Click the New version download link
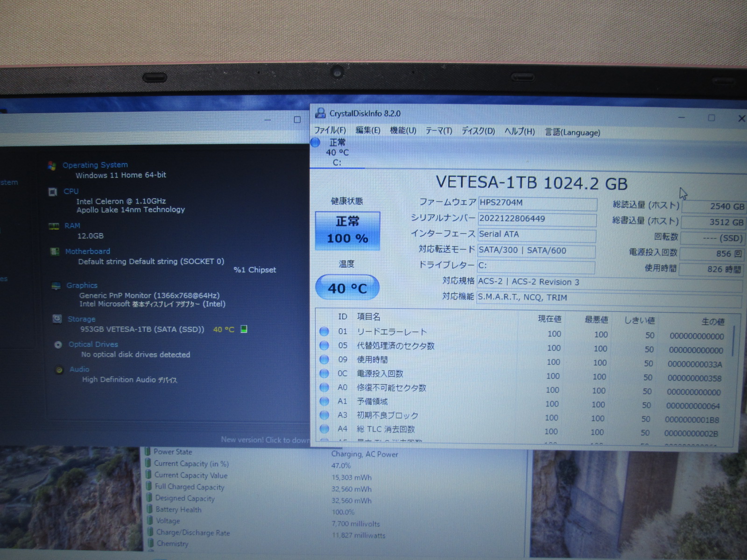747x560 pixels. coord(264,440)
